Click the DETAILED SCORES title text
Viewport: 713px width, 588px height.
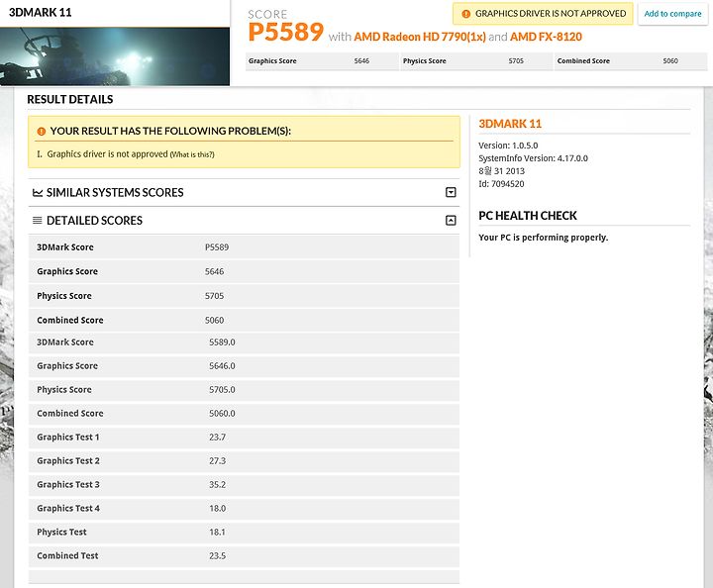(95, 221)
